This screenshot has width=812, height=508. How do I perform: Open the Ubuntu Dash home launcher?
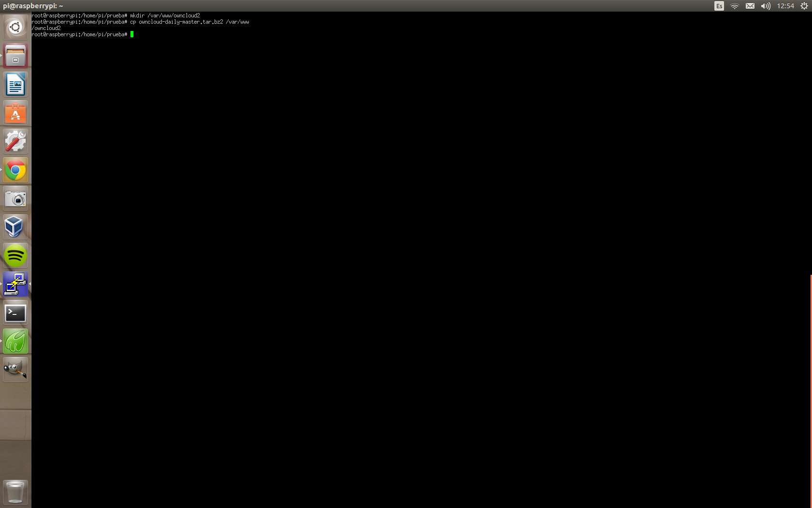click(15, 27)
